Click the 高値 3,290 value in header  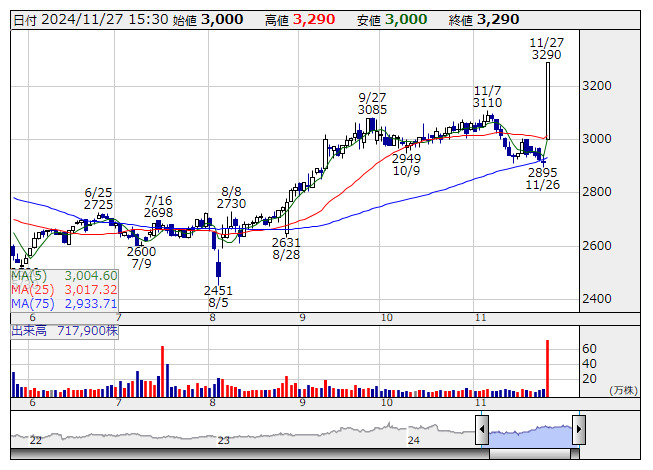[x=300, y=20]
